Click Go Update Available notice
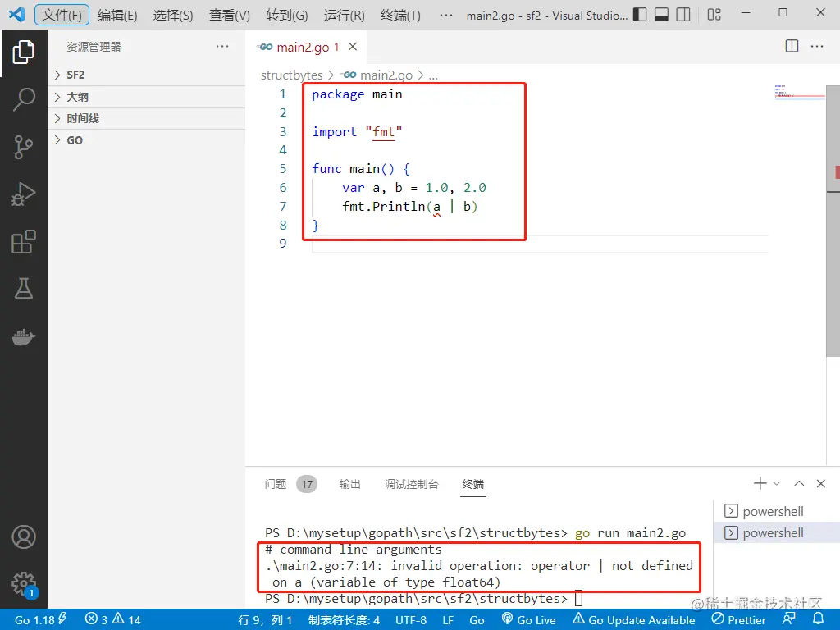The width and height of the screenshot is (840, 630). coord(634,620)
